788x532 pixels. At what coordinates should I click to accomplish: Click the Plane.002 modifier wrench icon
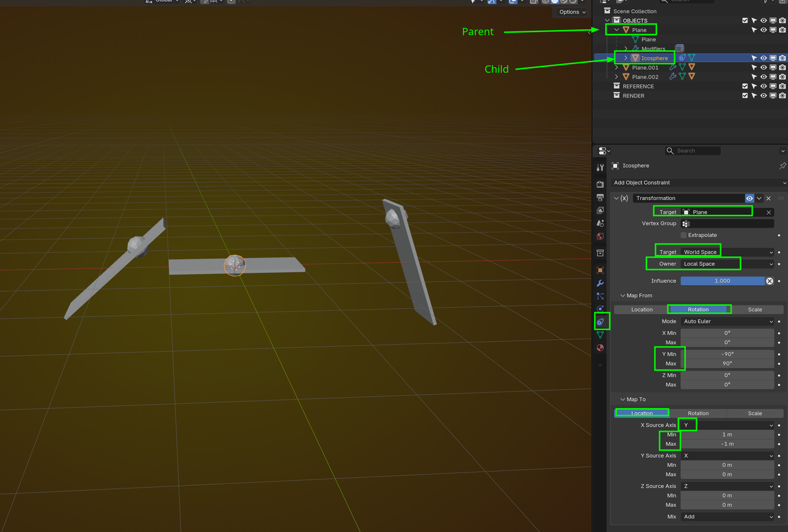(x=673, y=76)
